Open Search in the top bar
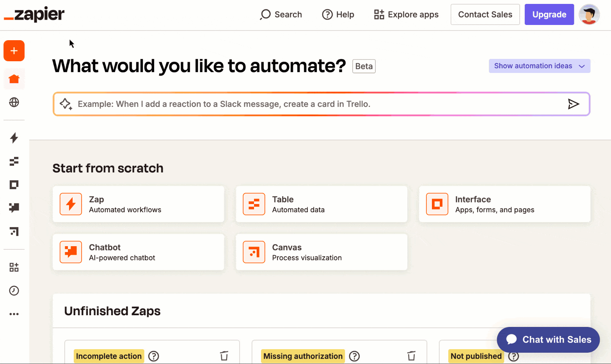611x364 pixels. click(x=281, y=14)
